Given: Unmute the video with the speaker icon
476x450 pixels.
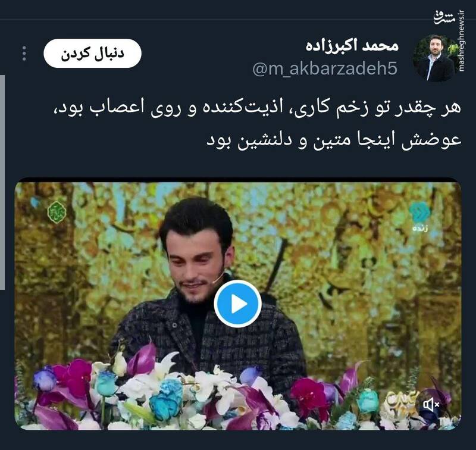Looking at the screenshot, I should (431, 404).
